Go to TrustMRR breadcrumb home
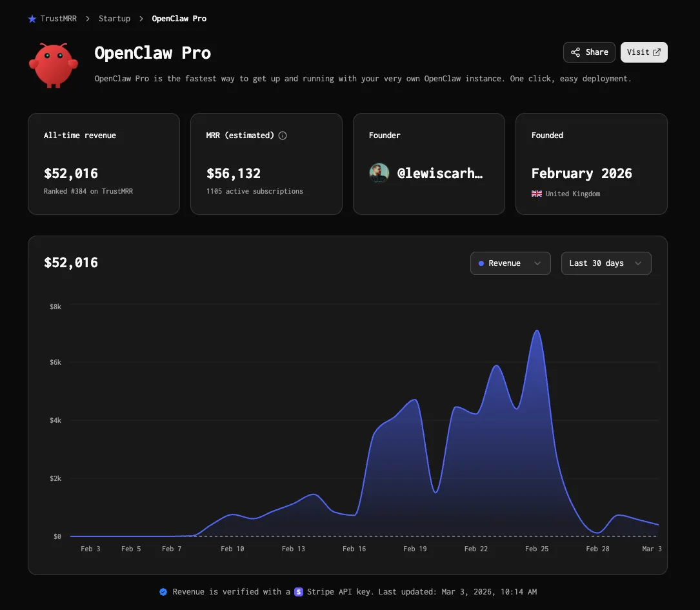This screenshot has width=700, height=610. (58, 19)
